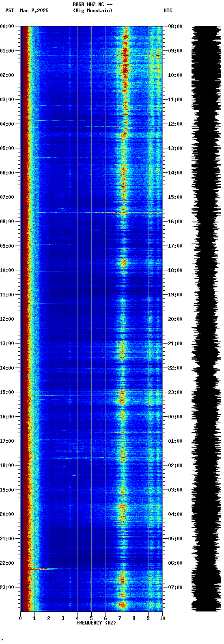Click the date Mar 2,2025
Image resolution: width=224 pixels, height=644 pixels.
(34, 11)
